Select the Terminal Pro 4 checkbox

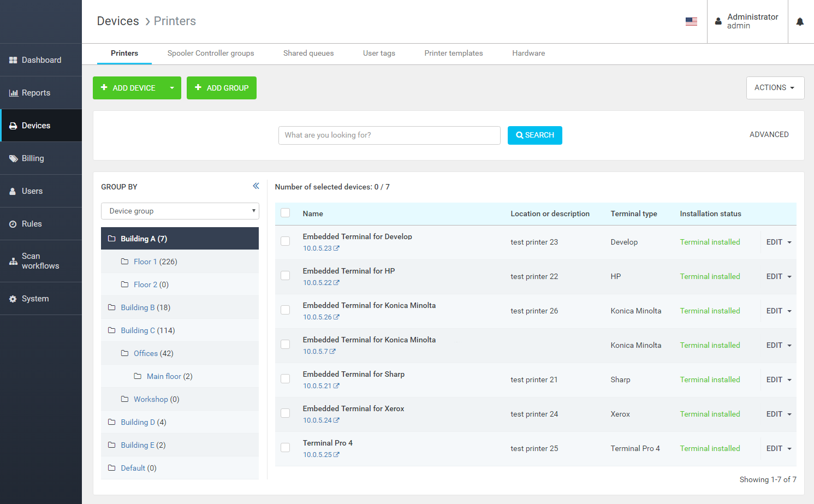(x=285, y=448)
